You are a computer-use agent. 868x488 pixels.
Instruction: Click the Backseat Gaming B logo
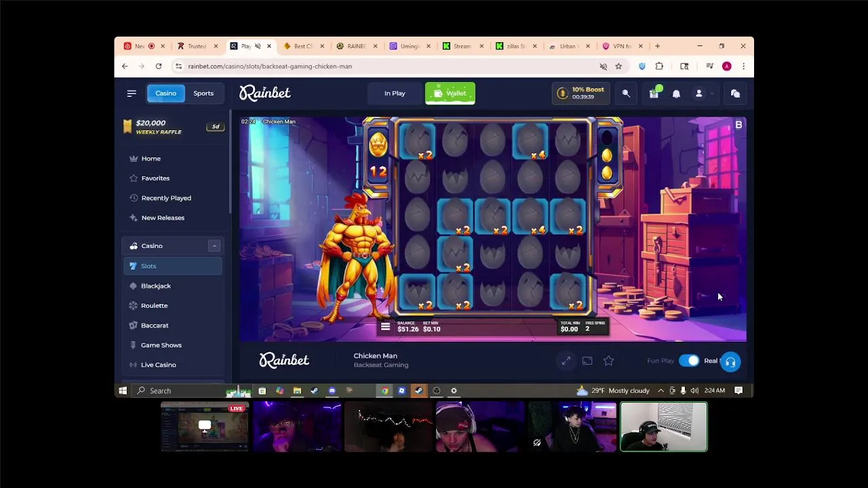tap(738, 125)
